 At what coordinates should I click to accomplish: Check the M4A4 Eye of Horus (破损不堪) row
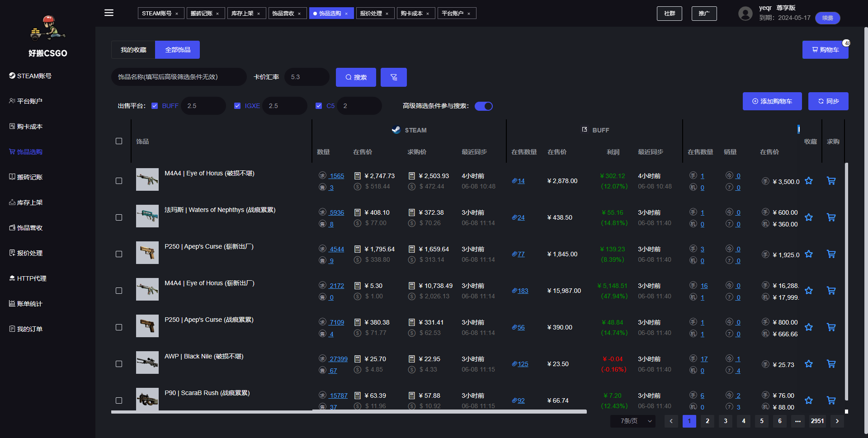point(119,181)
